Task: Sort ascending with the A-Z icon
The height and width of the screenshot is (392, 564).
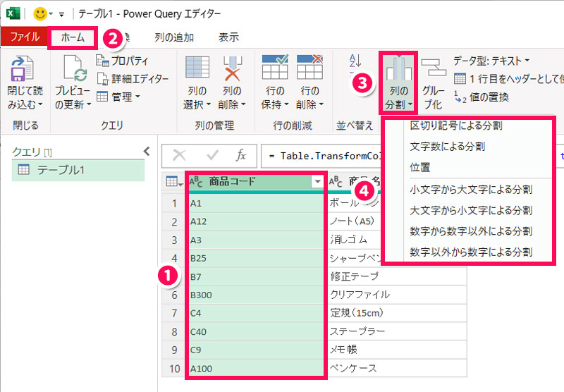Action: click(x=355, y=61)
